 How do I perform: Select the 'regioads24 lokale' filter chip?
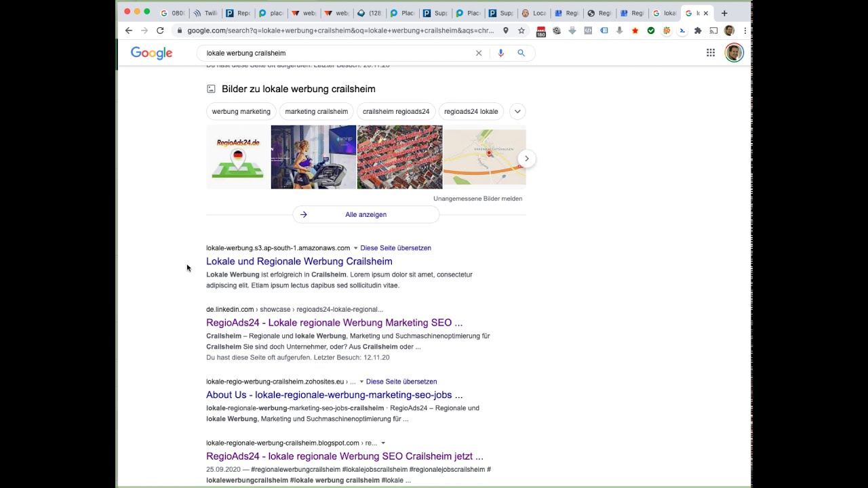tap(471, 111)
